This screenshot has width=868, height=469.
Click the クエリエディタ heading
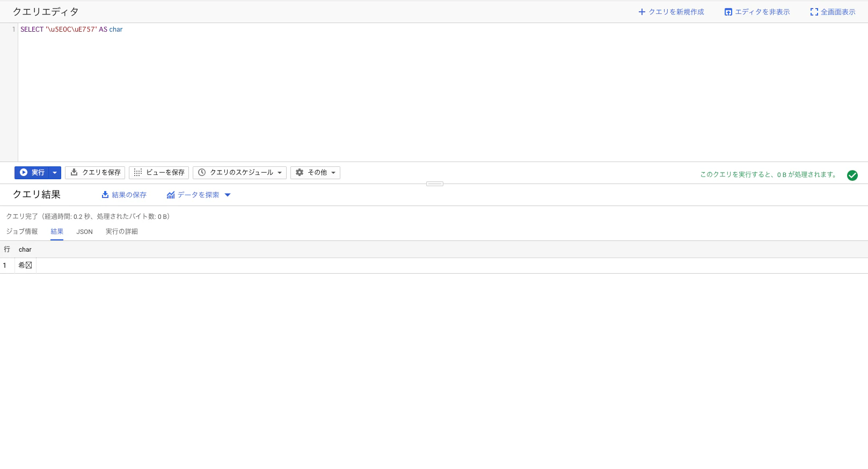pyautogui.click(x=46, y=12)
